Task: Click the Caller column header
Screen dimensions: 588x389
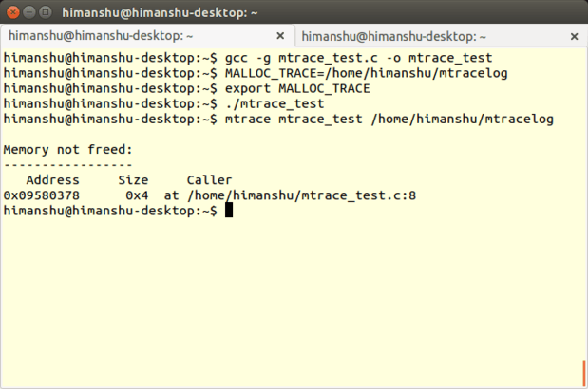Action: 209,180
